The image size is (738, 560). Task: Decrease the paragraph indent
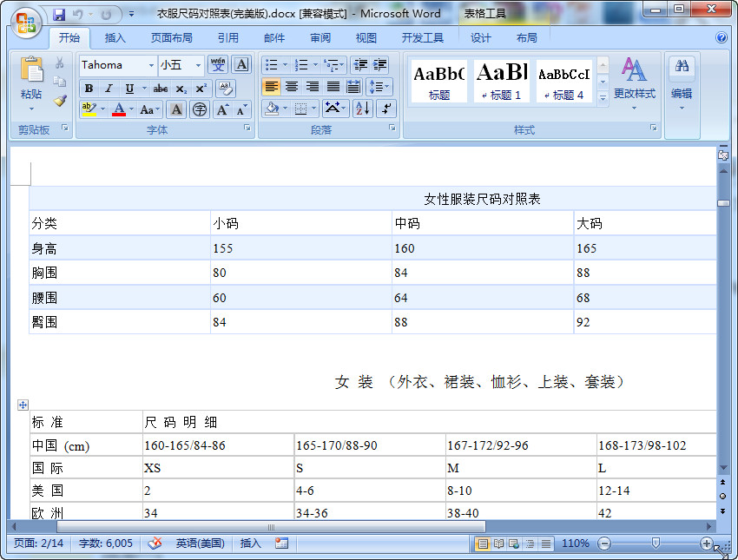pyautogui.click(x=360, y=64)
